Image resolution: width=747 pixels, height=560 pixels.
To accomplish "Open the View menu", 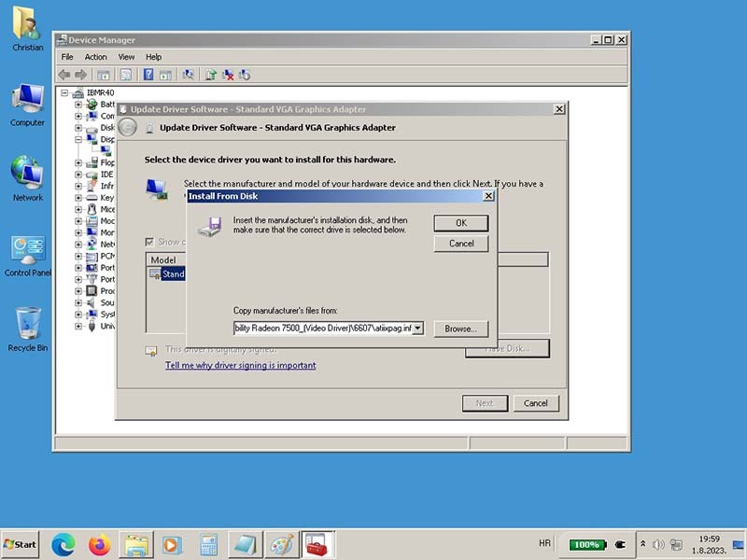I will (x=126, y=57).
